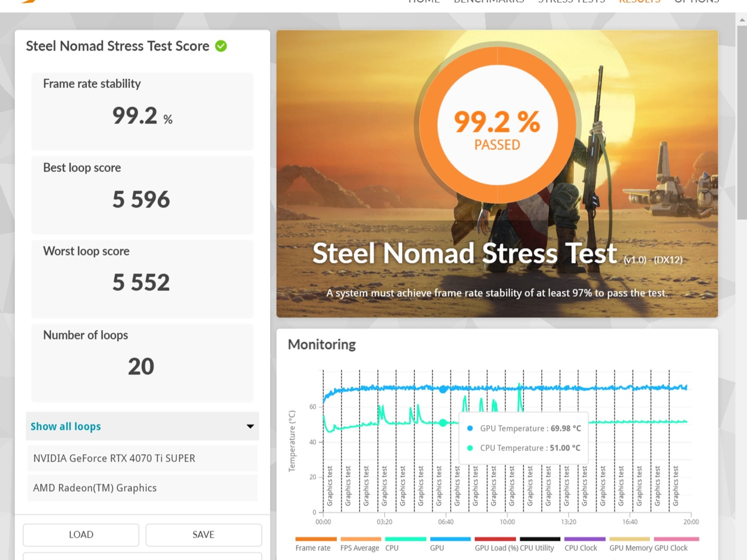This screenshot has height=560, width=747.
Task: Click the Show all loops arrow
Action: 250,426
